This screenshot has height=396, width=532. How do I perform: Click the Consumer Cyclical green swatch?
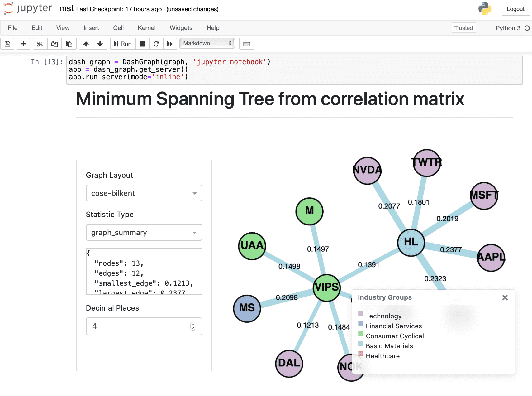coord(361,334)
